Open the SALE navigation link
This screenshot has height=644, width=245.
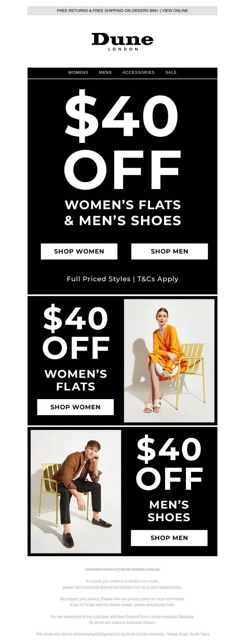tap(171, 73)
